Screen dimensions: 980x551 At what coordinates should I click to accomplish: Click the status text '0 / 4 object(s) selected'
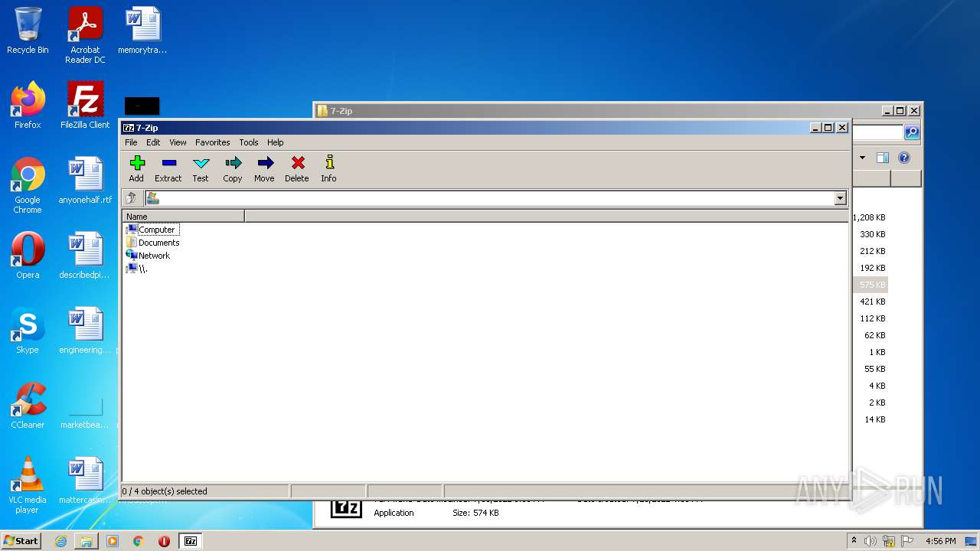(165, 491)
